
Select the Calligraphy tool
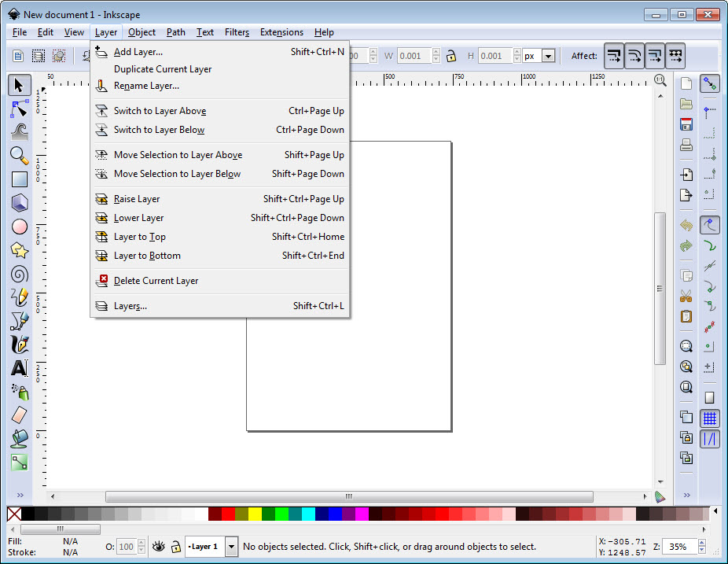[19, 345]
